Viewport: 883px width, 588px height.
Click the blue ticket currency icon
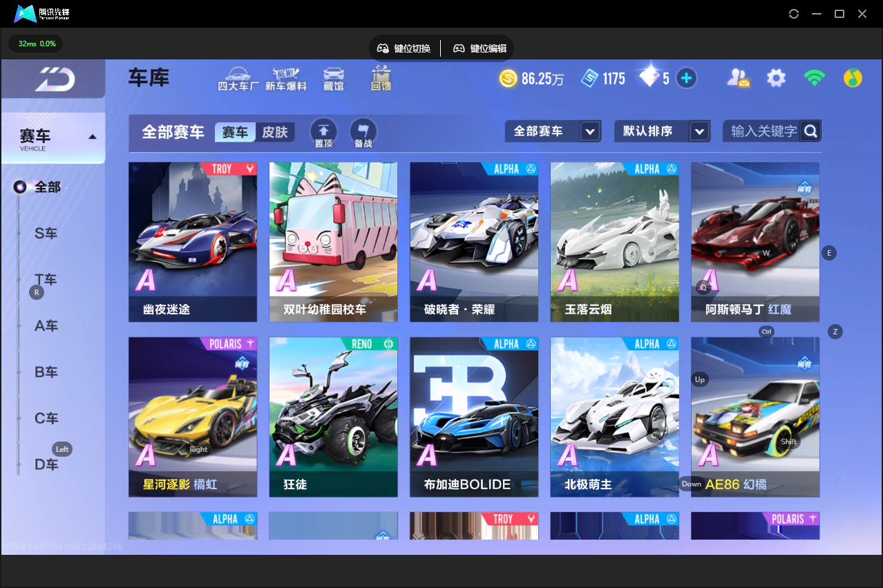click(x=589, y=78)
